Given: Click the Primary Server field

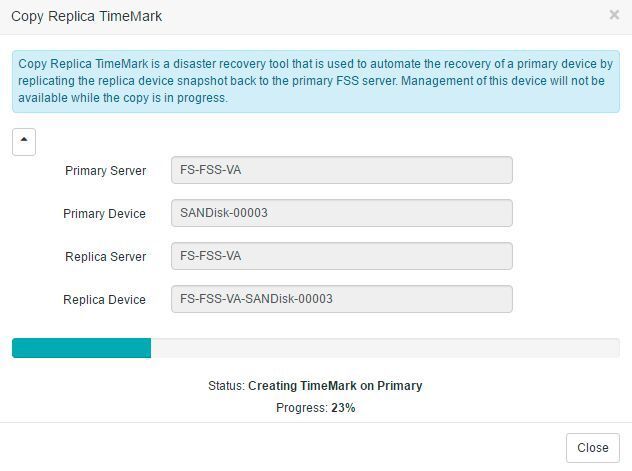Looking at the screenshot, I should pyautogui.click(x=341, y=170).
